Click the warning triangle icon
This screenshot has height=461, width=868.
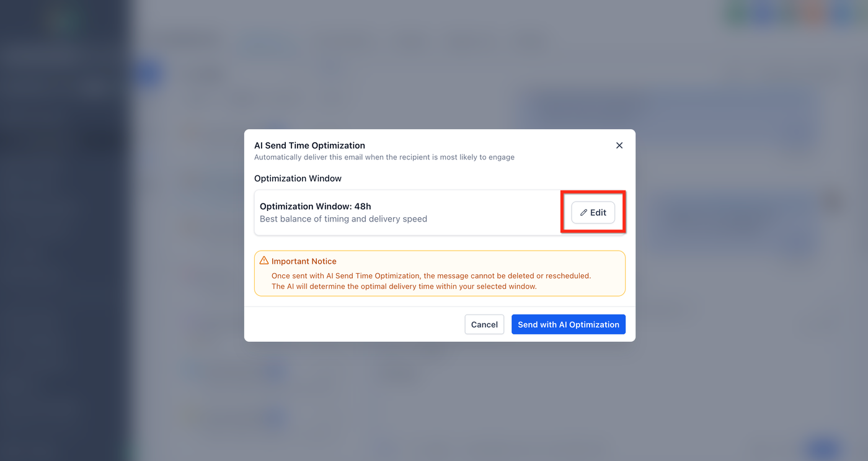pyautogui.click(x=264, y=261)
